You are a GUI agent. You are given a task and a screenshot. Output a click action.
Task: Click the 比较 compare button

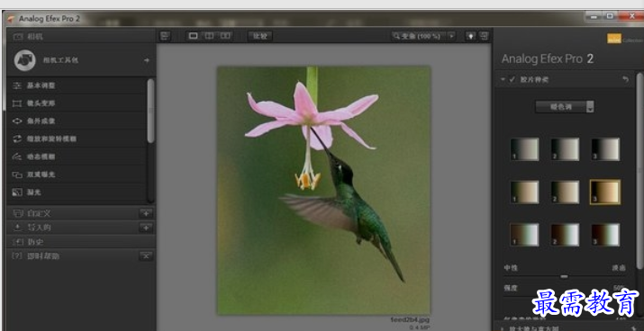260,36
